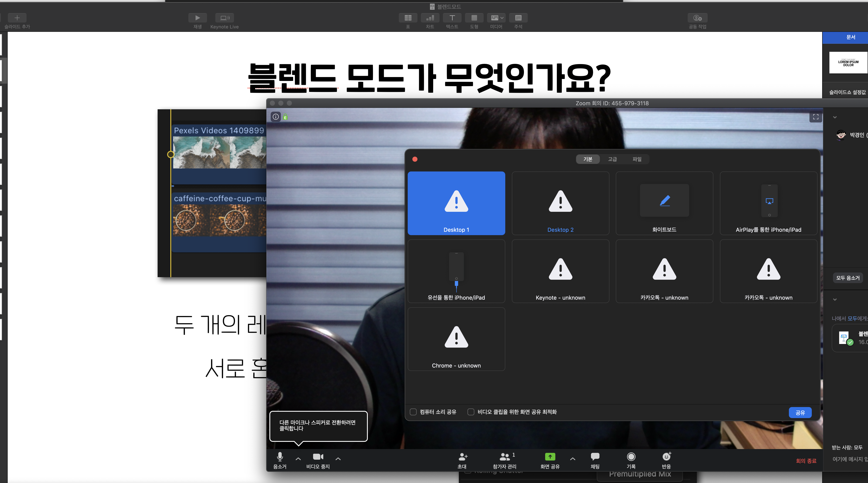Screen dimensions: 868x483
Task: Toggle full screen in Zoom window
Action: tap(815, 117)
